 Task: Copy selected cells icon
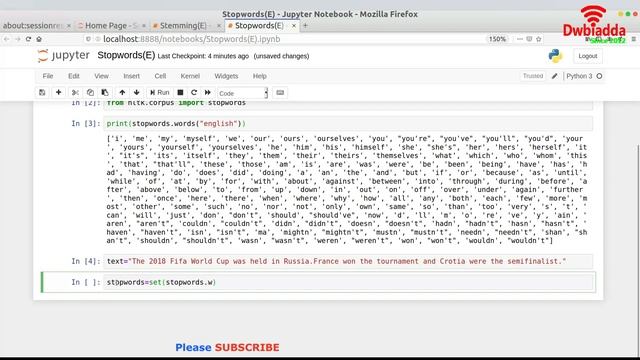[90, 93]
